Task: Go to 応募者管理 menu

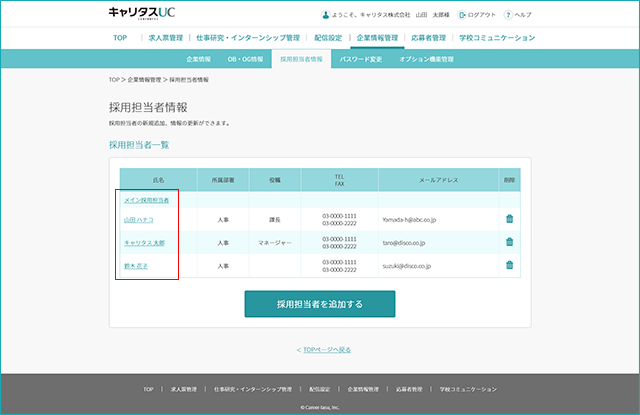Action: tap(429, 38)
